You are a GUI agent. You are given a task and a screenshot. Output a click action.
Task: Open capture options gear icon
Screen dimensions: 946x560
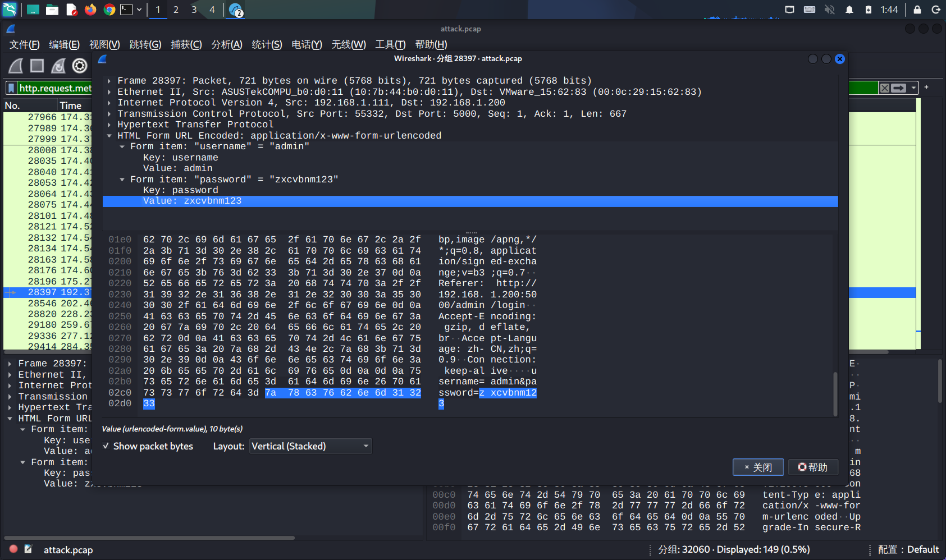click(x=80, y=66)
